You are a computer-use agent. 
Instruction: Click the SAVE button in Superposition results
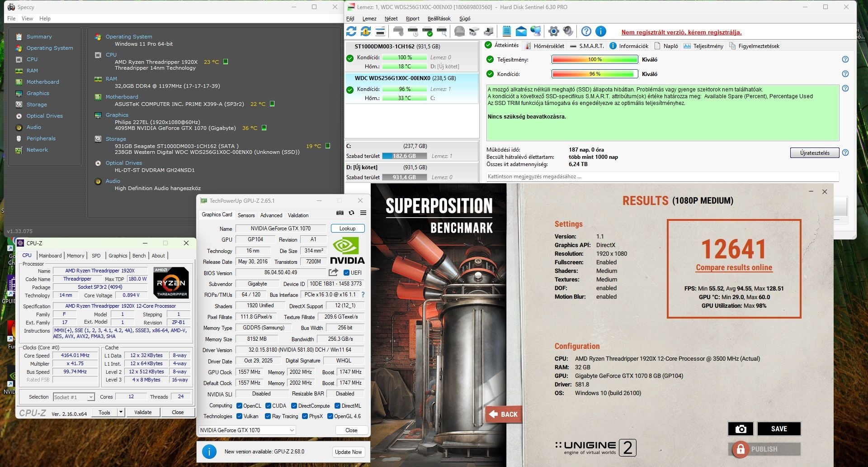(779, 429)
